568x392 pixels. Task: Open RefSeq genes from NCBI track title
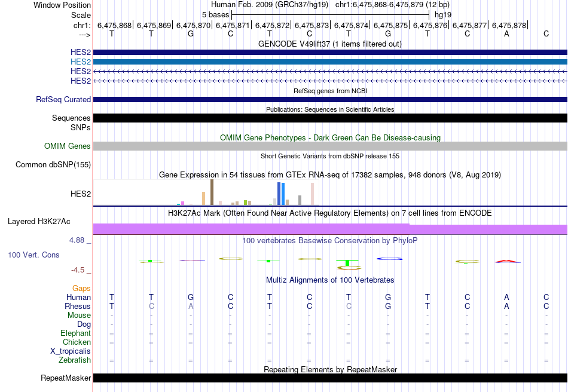(x=330, y=91)
